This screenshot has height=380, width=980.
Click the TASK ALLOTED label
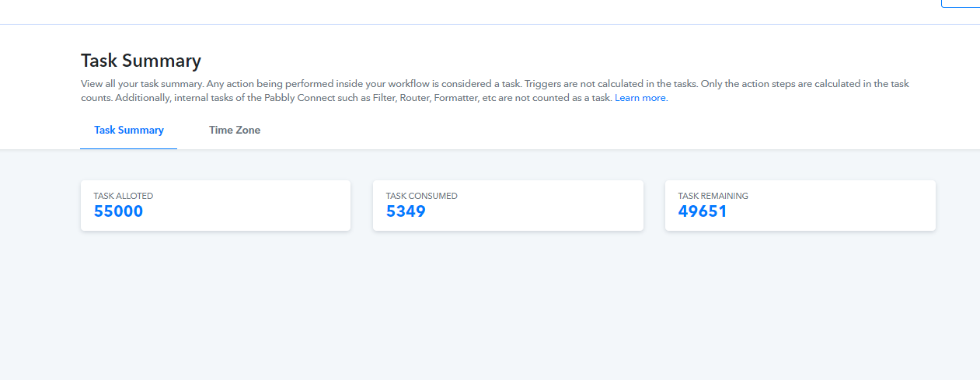pyautogui.click(x=124, y=197)
